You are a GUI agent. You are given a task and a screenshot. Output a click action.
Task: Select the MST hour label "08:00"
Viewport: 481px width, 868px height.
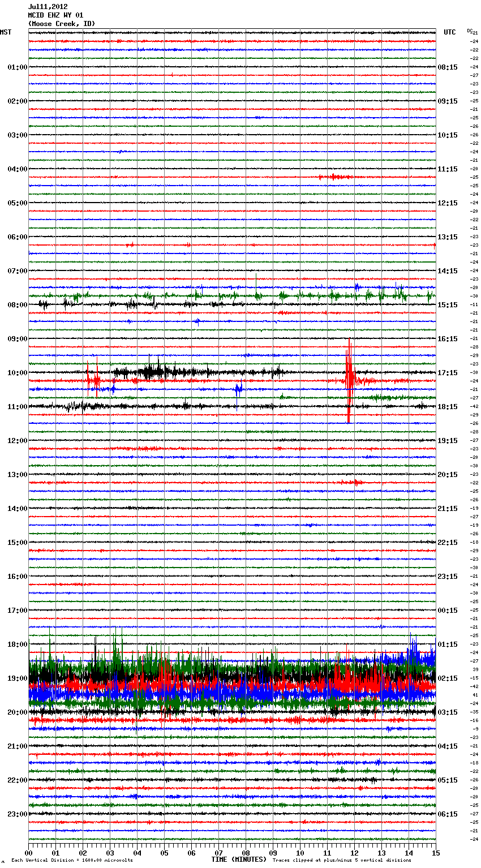(x=18, y=305)
